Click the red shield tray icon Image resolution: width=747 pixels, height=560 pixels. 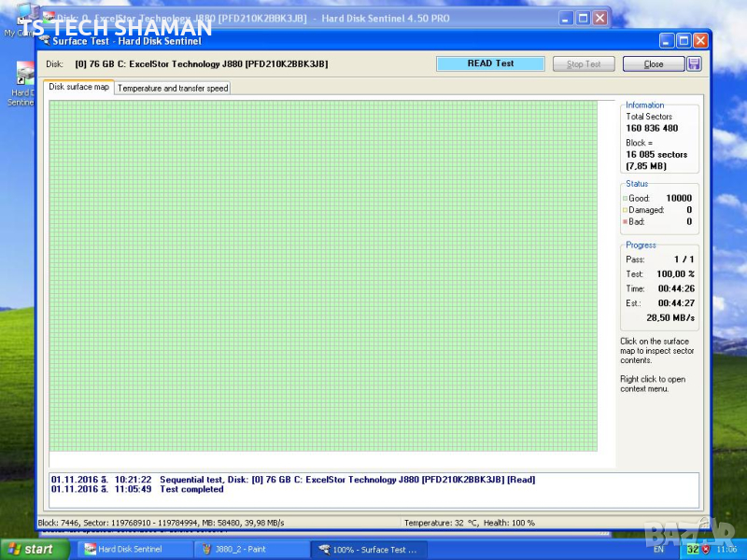click(x=706, y=550)
